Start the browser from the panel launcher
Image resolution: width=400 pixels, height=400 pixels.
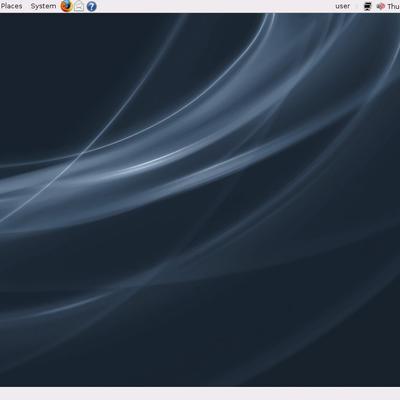coord(67,6)
